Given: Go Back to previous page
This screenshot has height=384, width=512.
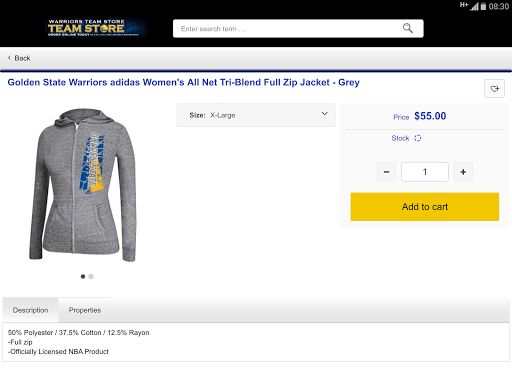Looking at the screenshot, I should (19, 58).
